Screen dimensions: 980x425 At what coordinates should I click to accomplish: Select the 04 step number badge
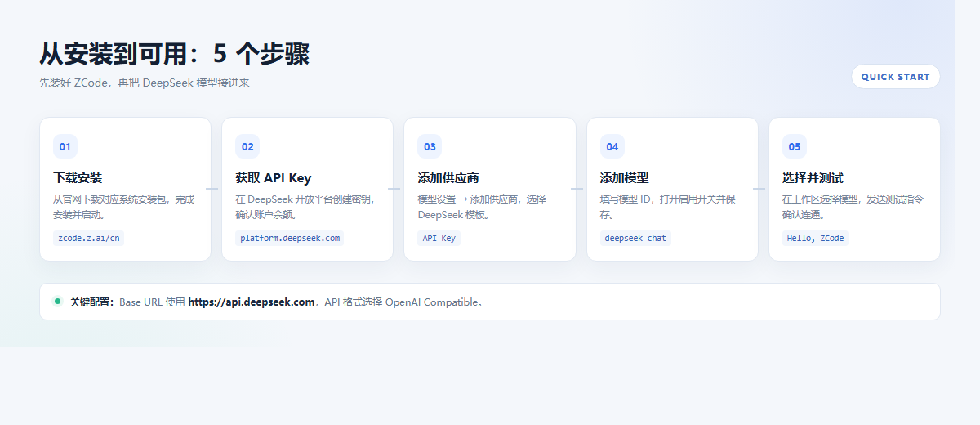[612, 147]
